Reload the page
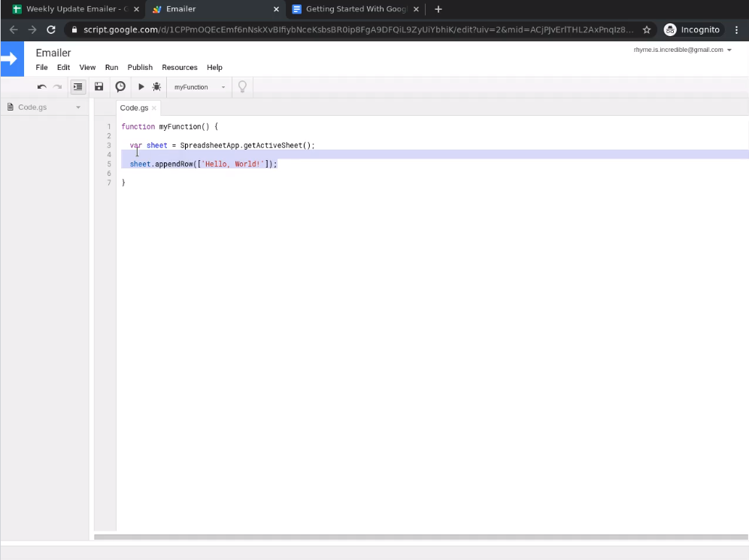Screen dimensions: 749x560 point(51,29)
